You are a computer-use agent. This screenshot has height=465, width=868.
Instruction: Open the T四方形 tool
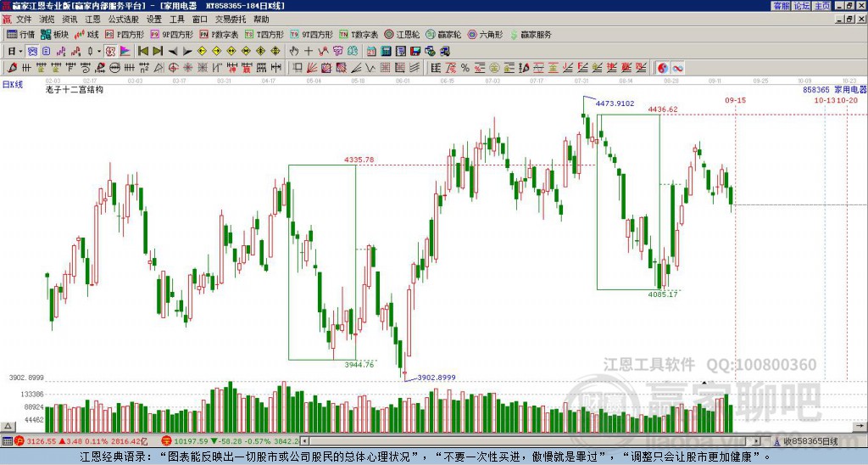pyautogui.click(x=264, y=34)
